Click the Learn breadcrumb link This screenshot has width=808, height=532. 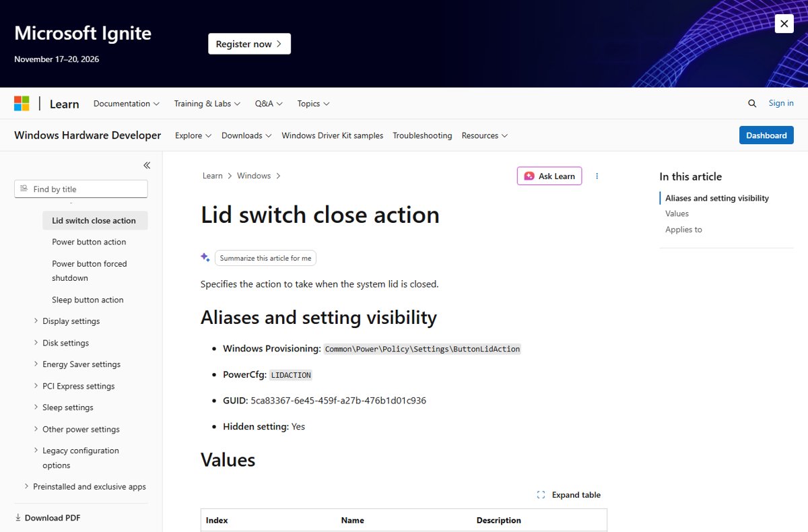coord(212,176)
